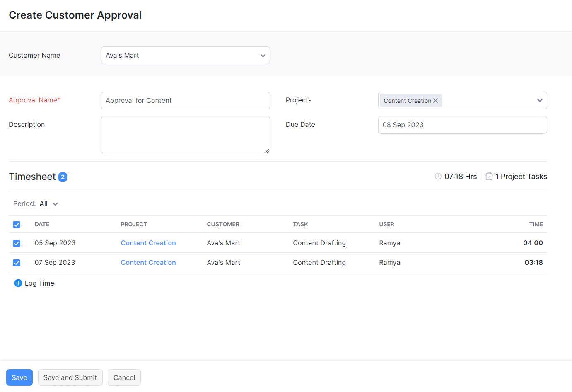Click Save and Submit
This screenshot has height=392, width=572.
tap(70, 377)
